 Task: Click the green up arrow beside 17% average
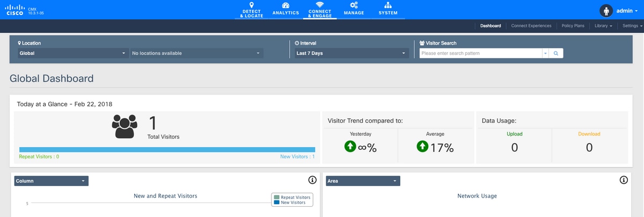click(422, 147)
